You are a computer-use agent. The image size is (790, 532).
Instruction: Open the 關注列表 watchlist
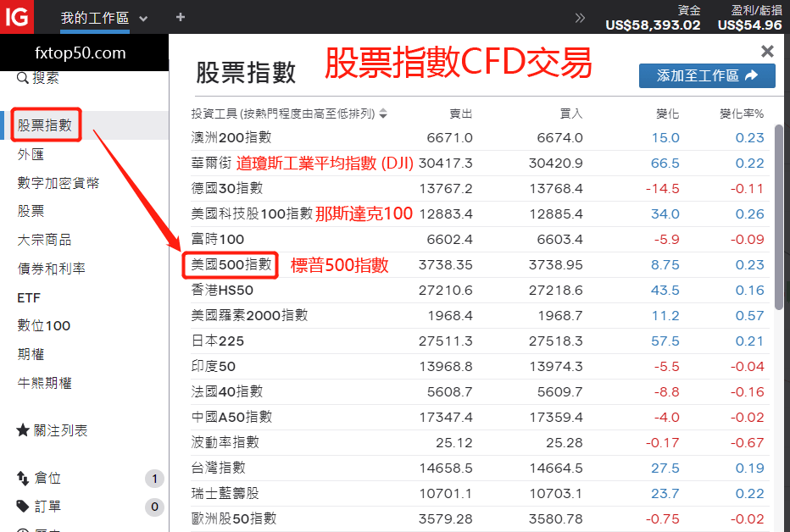pos(60,430)
